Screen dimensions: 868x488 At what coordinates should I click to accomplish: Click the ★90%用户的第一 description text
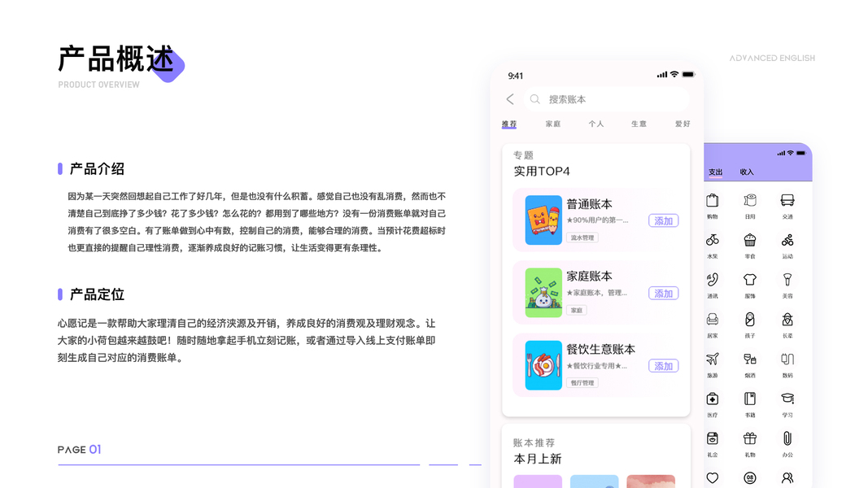pyautogui.click(x=597, y=220)
